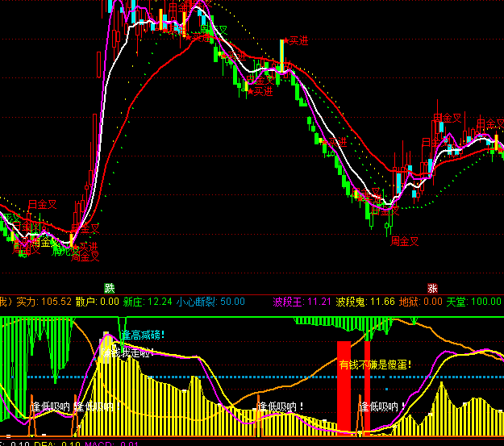Click the rightmost 逢低吸呐! alert text
504x446 pixels.
click(x=383, y=406)
